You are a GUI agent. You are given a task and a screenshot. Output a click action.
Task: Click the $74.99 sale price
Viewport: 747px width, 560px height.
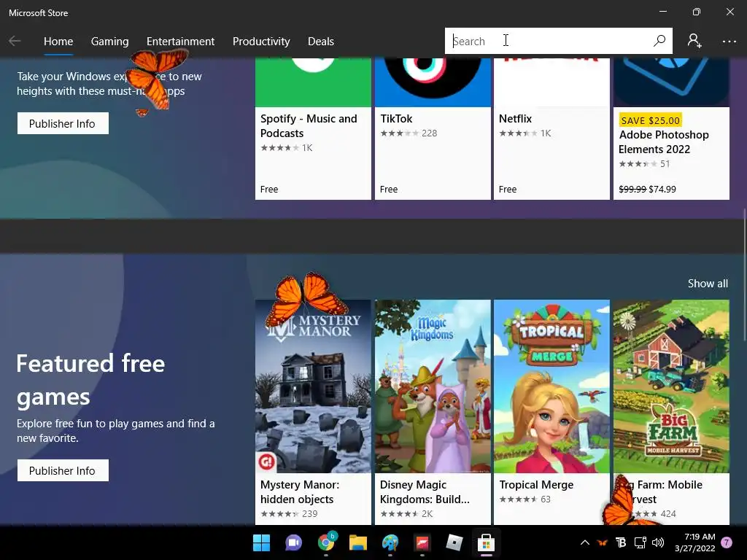662,189
